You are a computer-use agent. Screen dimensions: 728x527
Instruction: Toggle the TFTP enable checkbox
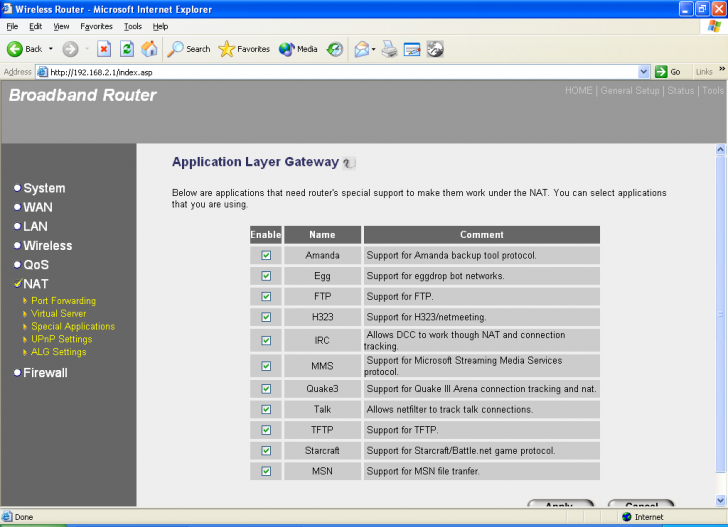coord(266,430)
